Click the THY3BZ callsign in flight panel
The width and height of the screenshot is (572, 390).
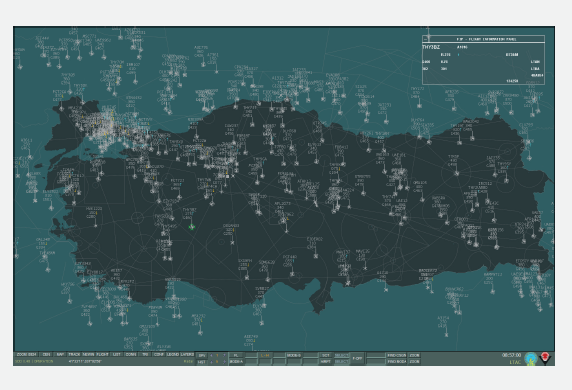pos(431,47)
